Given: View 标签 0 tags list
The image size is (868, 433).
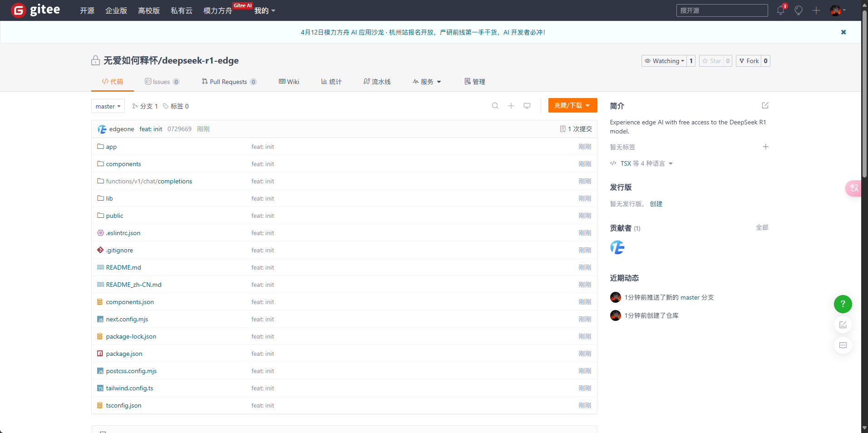Looking at the screenshot, I should point(176,106).
